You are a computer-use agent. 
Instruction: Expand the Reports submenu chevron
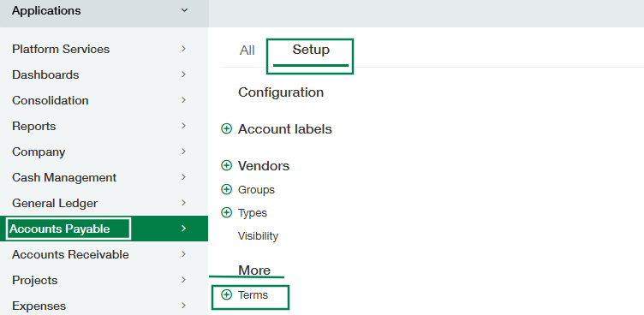pyautogui.click(x=183, y=126)
